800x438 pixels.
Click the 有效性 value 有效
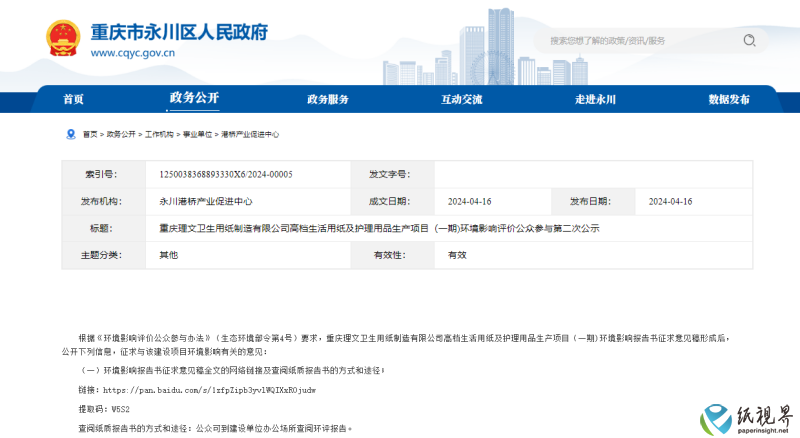(457, 255)
